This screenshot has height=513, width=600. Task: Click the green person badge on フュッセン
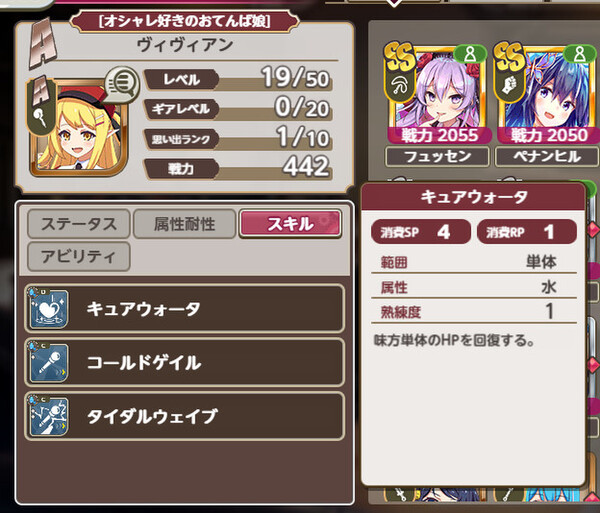click(470, 55)
